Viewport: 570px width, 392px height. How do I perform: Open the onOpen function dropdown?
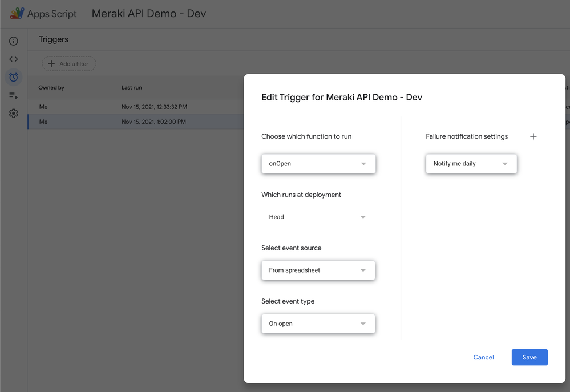coord(318,164)
